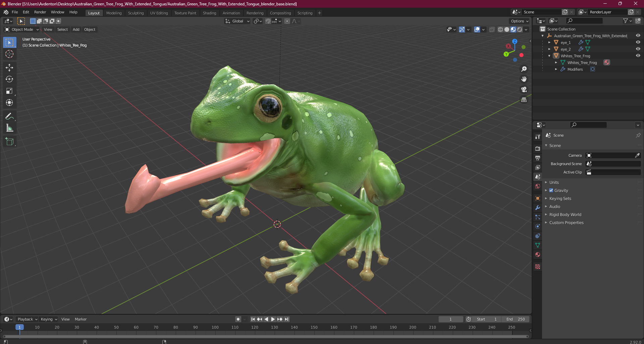Jump to the timeline end frame
644x344 pixels.
(x=286, y=319)
